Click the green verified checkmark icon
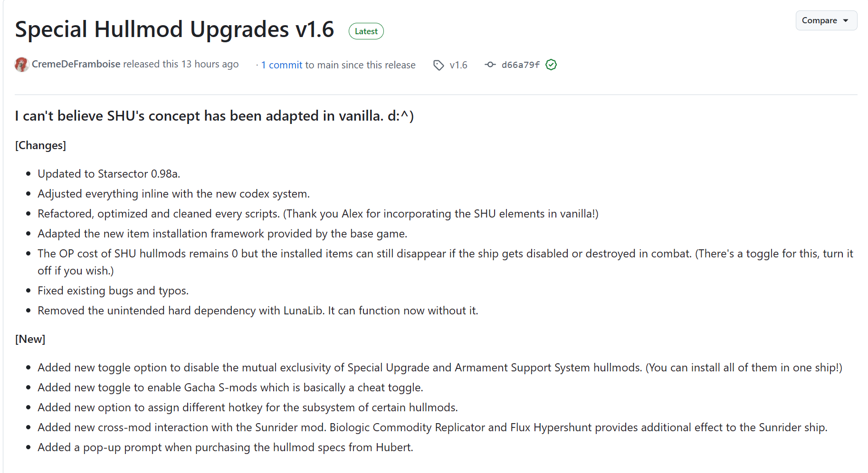 click(551, 65)
